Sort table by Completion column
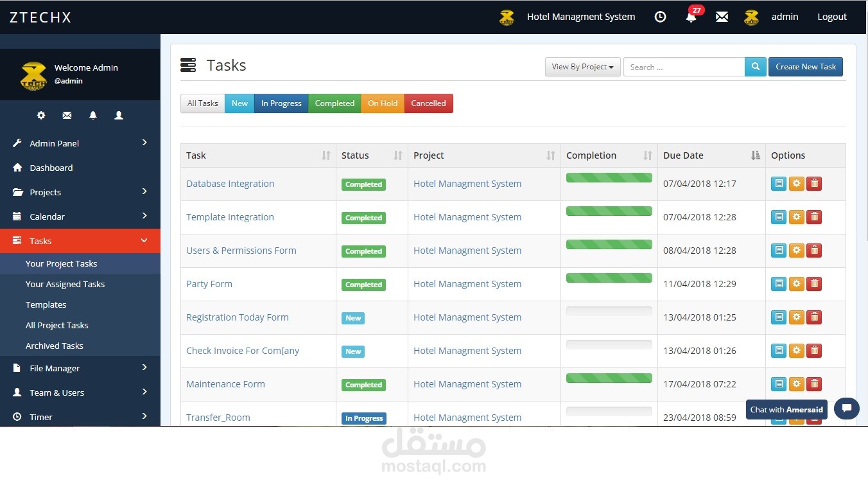The width and height of the screenshot is (868, 485). 609,155
